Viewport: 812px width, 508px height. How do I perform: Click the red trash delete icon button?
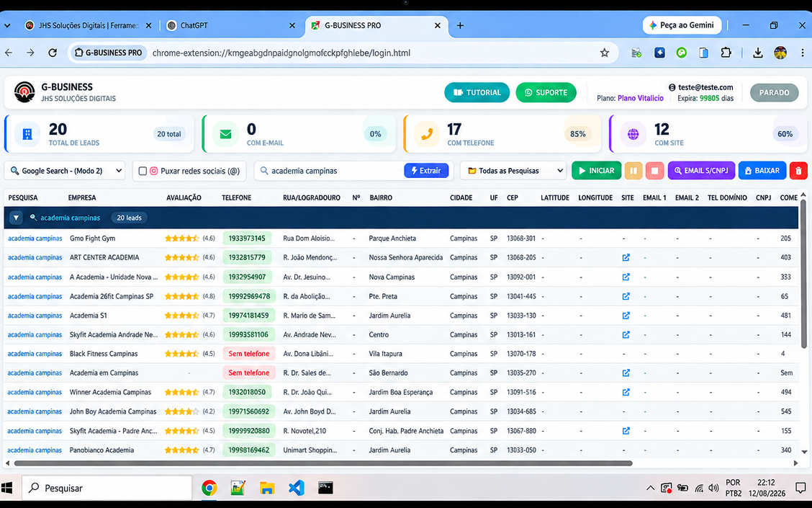pyautogui.click(x=798, y=171)
